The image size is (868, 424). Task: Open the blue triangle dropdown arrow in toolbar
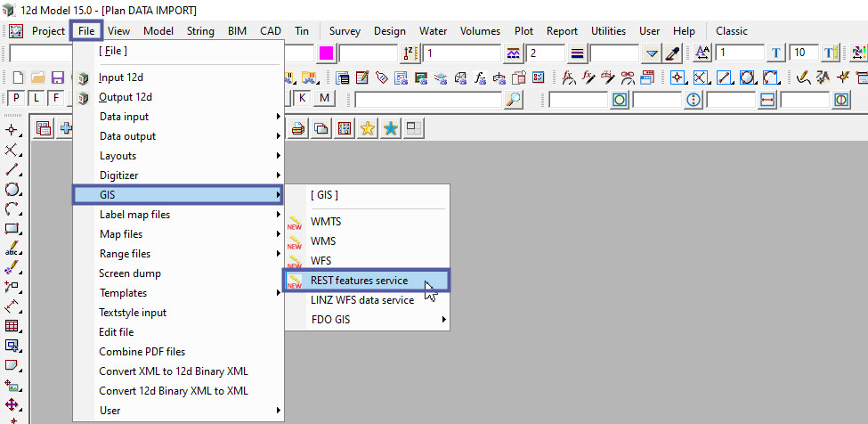click(x=653, y=53)
